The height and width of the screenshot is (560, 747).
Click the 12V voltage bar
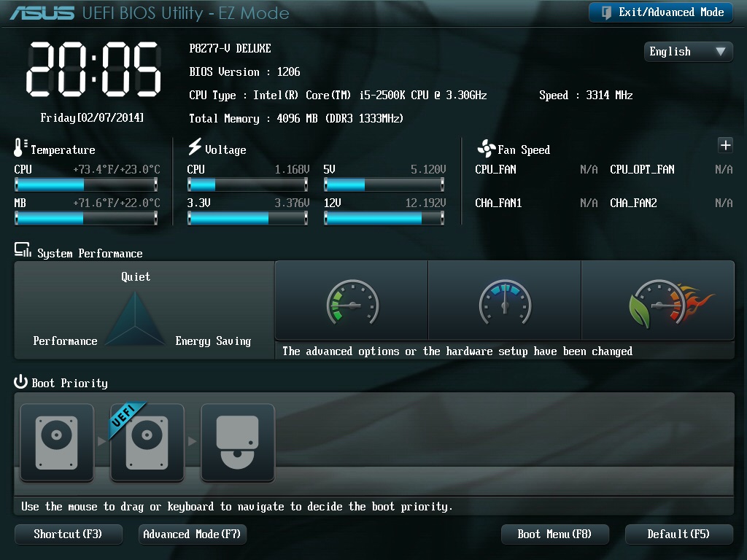[384, 218]
